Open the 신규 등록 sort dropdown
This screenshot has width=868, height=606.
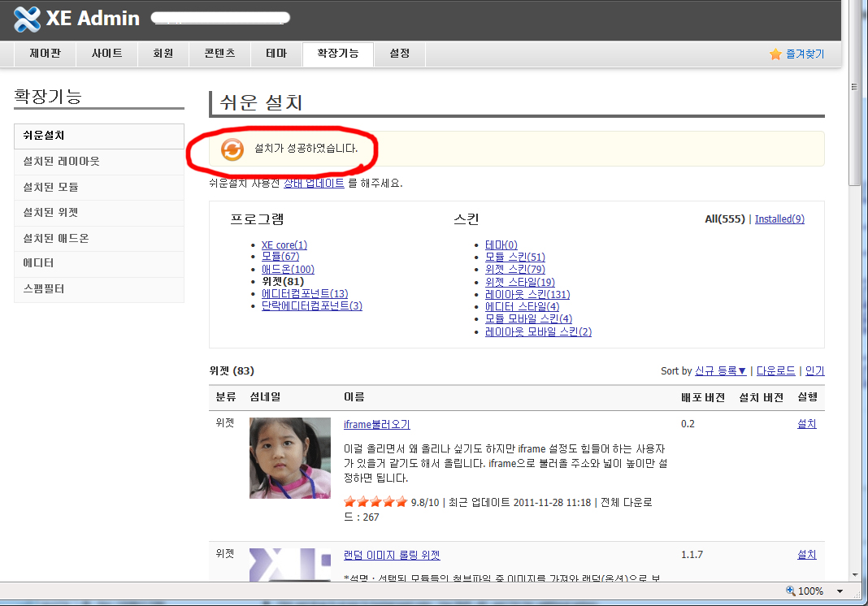[x=720, y=371]
